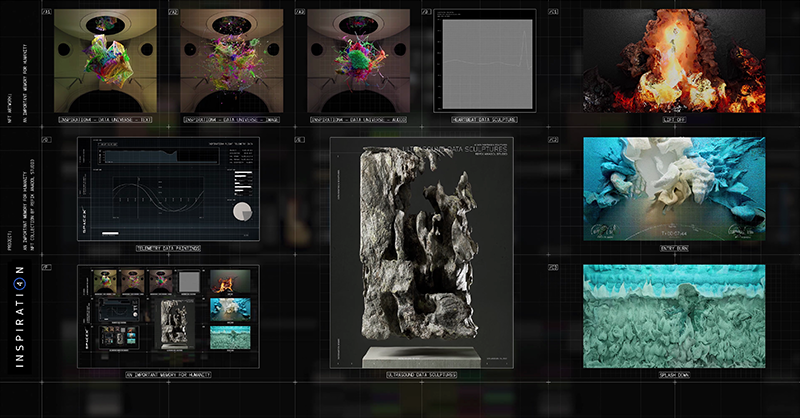Open the teal Splash Down artwork

[674, 316]
